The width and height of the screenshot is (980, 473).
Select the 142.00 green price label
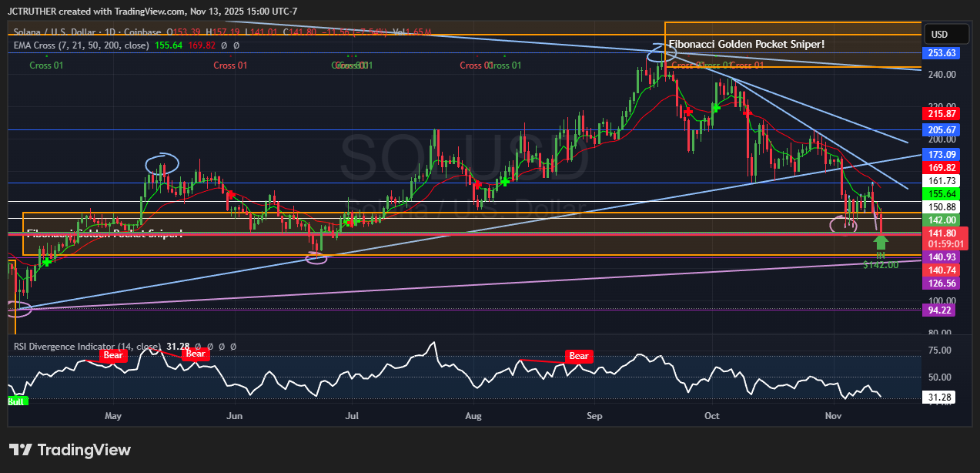(942, 220)
